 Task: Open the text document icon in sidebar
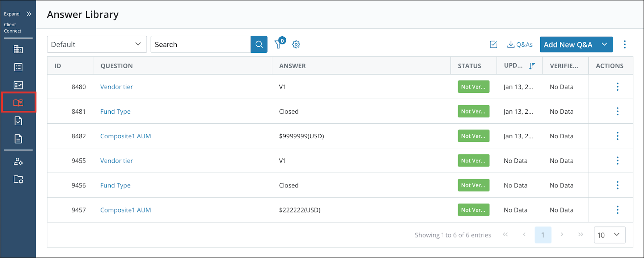click(x=18, y=139)
